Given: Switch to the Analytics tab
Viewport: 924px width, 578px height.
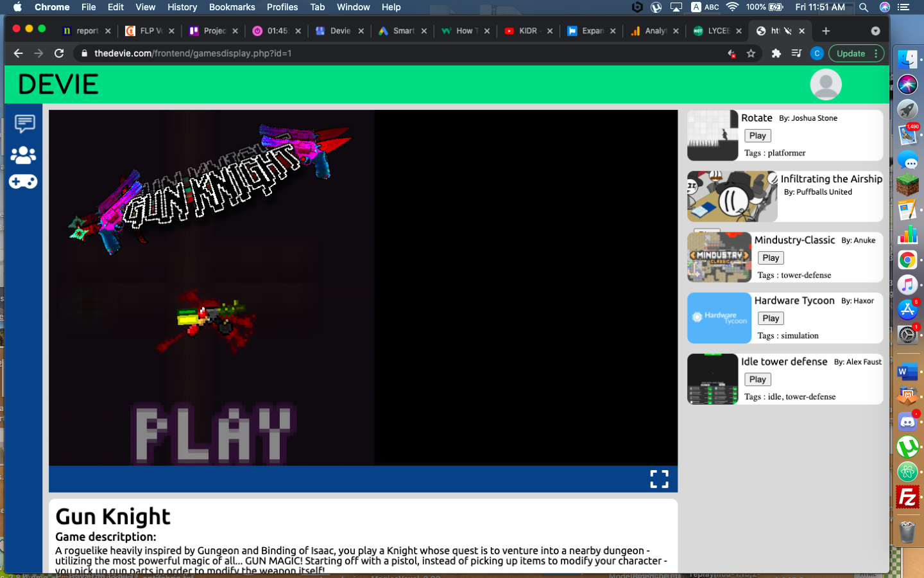Looking at the screenshot, I should 655,31.
